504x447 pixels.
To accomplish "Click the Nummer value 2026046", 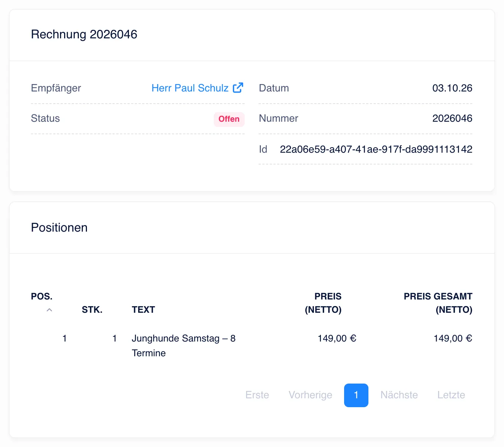I will (452, 118).
